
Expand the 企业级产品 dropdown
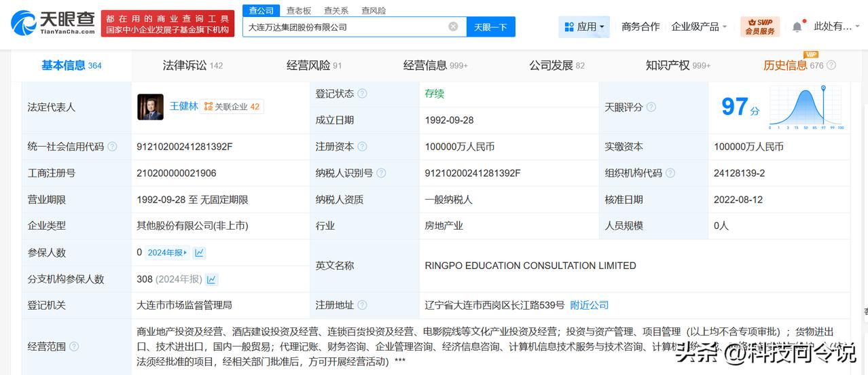click(x=699, y=26)
